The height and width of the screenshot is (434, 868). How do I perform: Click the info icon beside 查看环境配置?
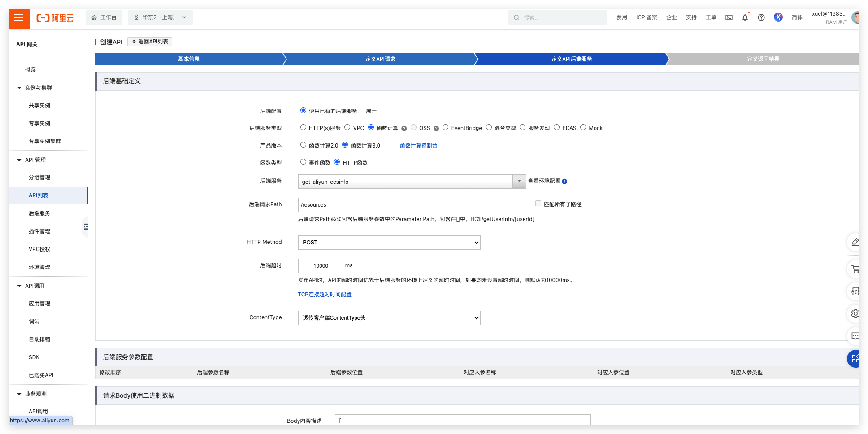[x=564, y=182]
